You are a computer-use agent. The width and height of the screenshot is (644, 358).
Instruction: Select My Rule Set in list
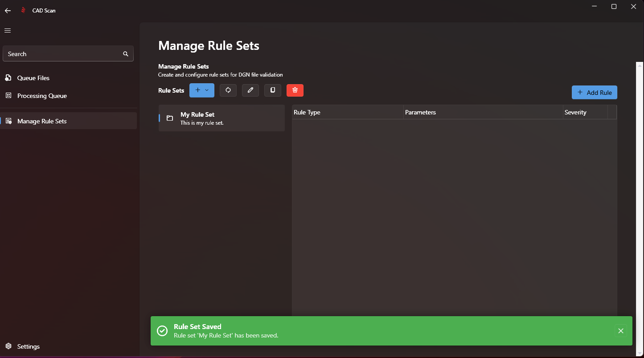tap(222, 118)
